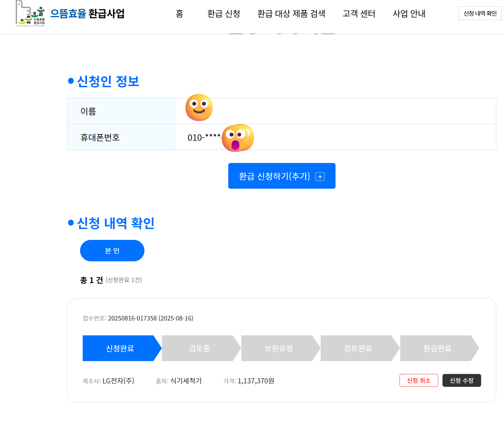This screenshot has height=430, width=504.
Task: Click the 으뜸효율 환급사업 logo icon
Action: click(30, 13)
